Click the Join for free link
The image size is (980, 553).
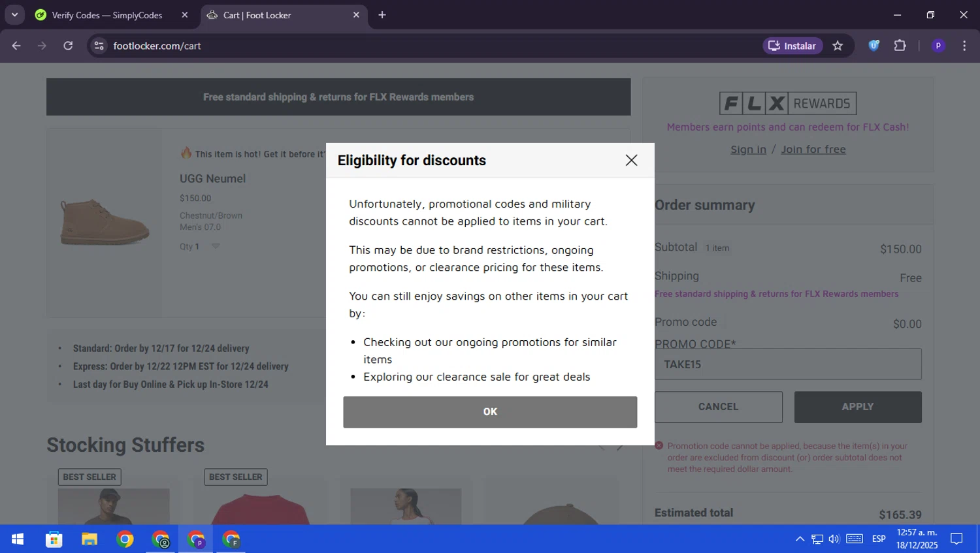[x=813, y=150]
